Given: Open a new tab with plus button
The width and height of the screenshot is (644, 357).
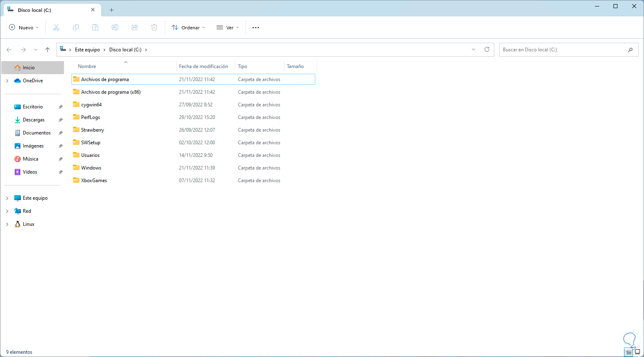Looking at the screenshot, I should pyautogui.click(x=111, y=10).
